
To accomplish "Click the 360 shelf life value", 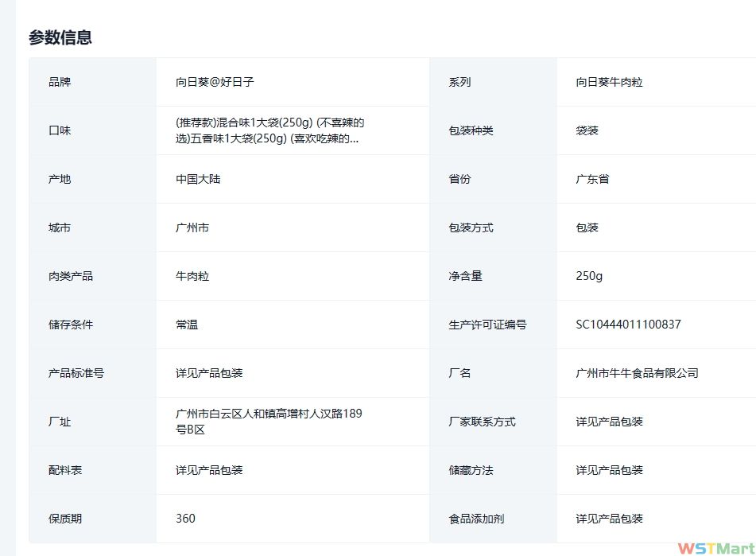I will [185, 519].
